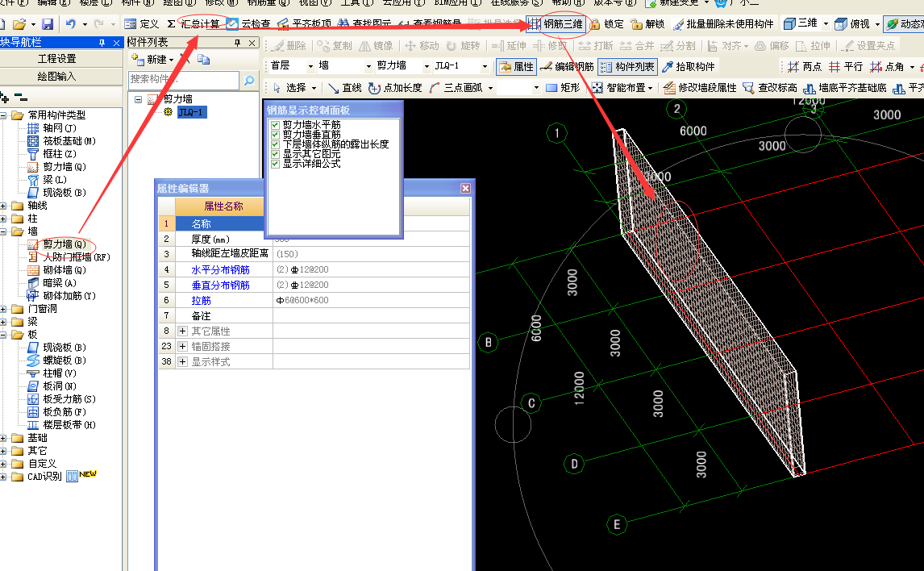Viewport: 924px width, 571px height.
Task: Collapse the 剪力墙 node in component list
Action: coord(139,99)
